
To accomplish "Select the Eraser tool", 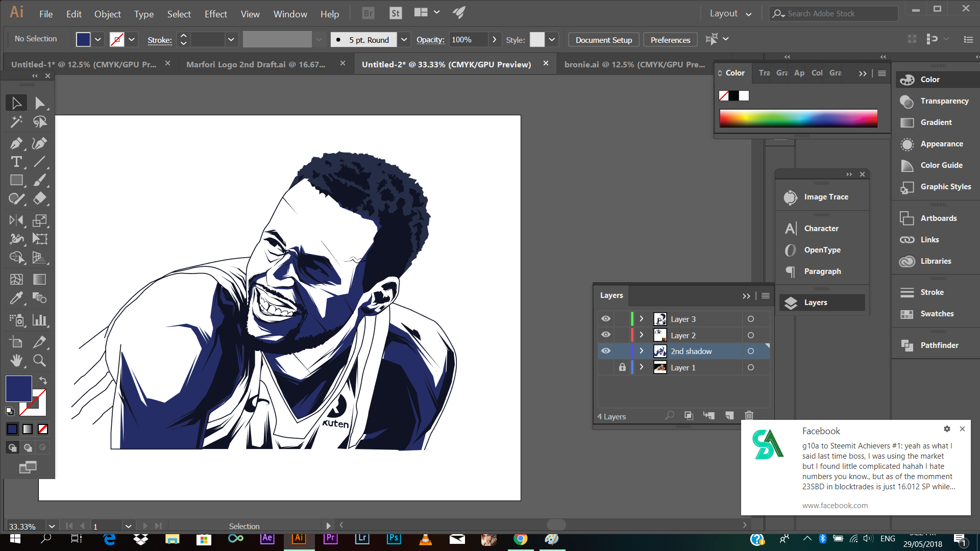I will point(40,198).
